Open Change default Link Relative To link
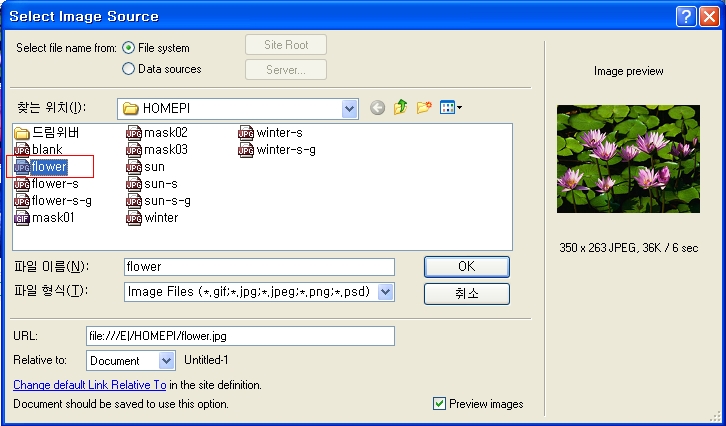This screenshot has width=726, height=426. click(x=90, y=385)
